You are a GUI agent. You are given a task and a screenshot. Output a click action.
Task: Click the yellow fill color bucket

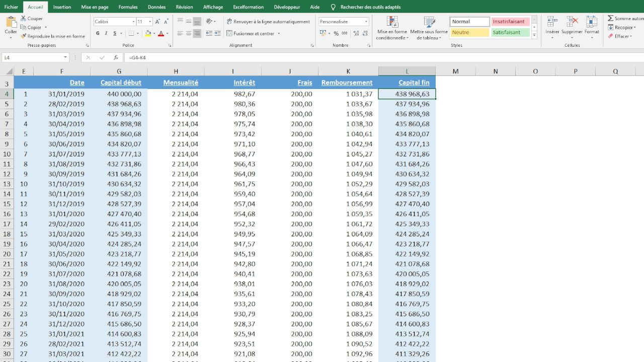coord(147,33)
